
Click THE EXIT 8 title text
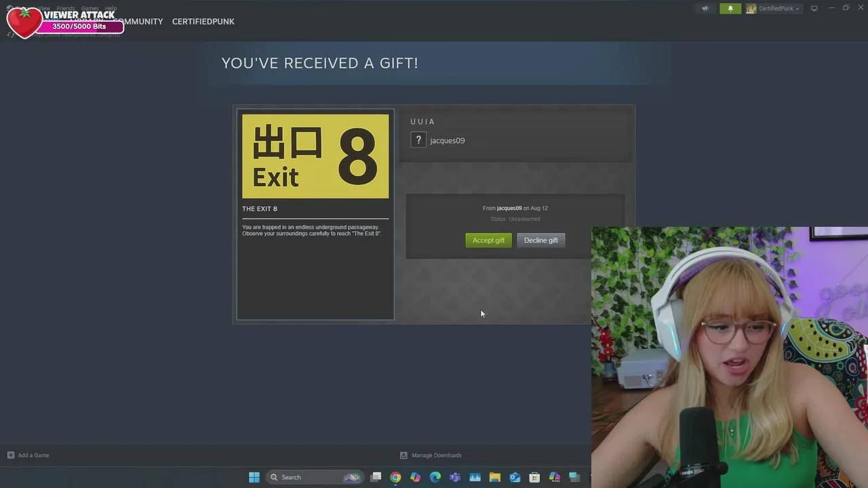coord(260,209)
